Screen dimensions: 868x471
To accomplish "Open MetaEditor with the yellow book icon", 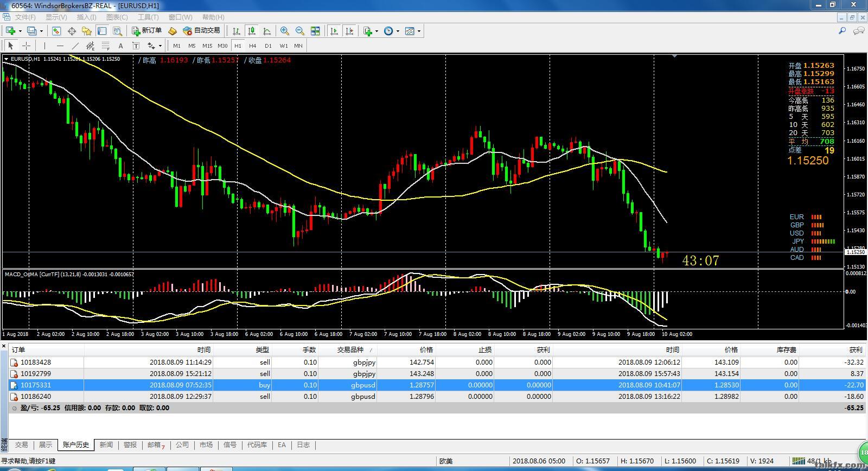I will click(173, 31).
